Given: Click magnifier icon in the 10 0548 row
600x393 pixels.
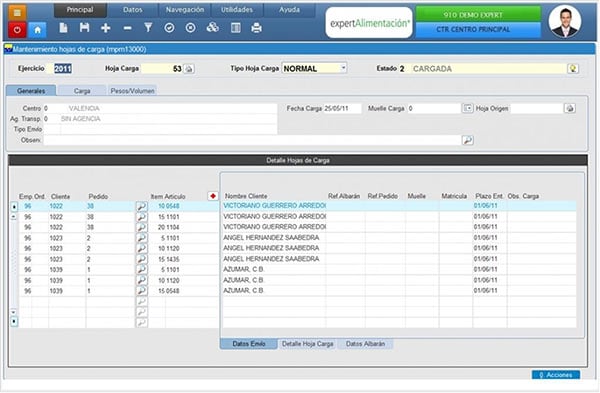Looking at the screenshot, I should click(142, 207).
